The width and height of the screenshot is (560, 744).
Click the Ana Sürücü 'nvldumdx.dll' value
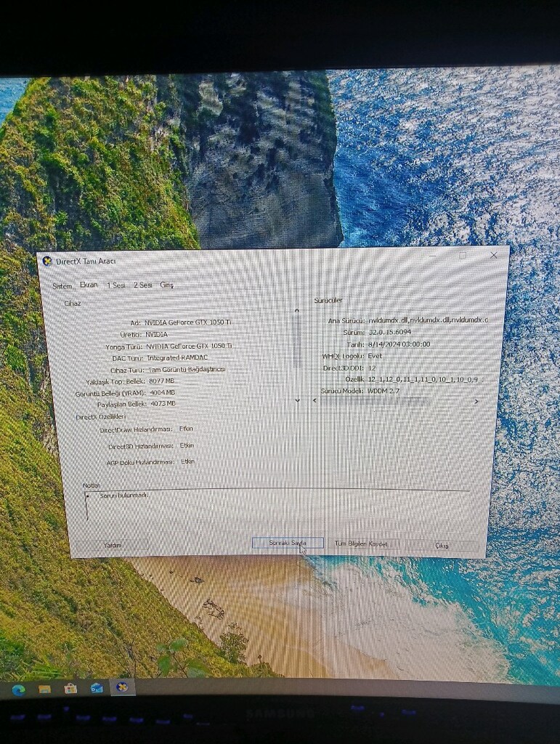pyautogui.click(x=429, y=320)
